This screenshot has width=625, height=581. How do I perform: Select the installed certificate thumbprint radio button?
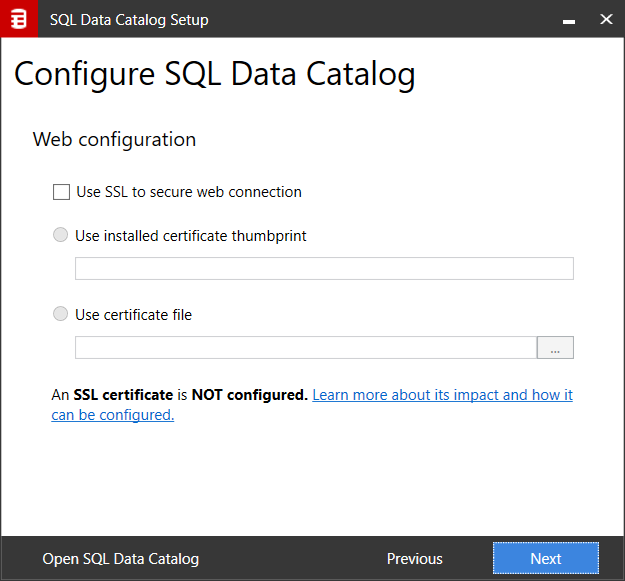point(61,236)
